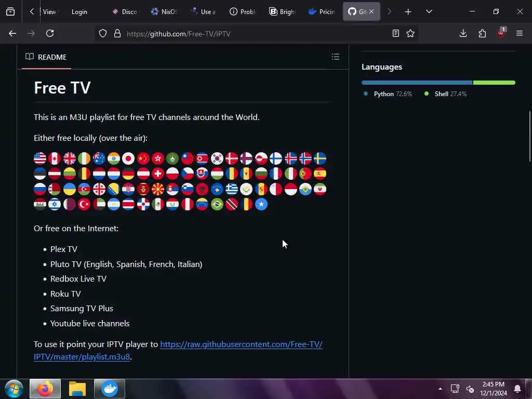Open the taskbar clock showing 2:45 PM
Screen dimensions: 532x399
point(494,389)
